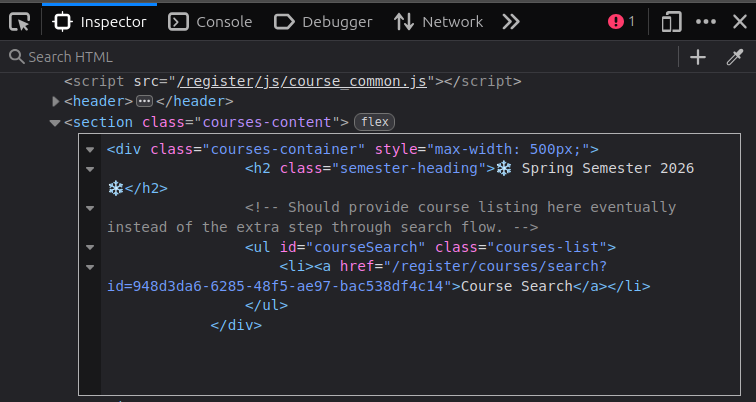Pick a color with the eyedropper
This screenshot has height=402, width=756.
(x=735, y=57)
